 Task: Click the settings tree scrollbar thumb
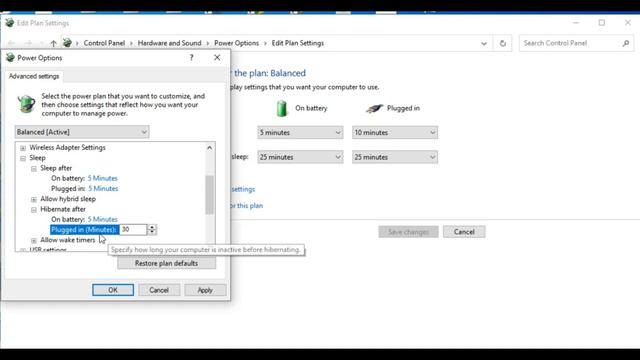click(209, 195)
